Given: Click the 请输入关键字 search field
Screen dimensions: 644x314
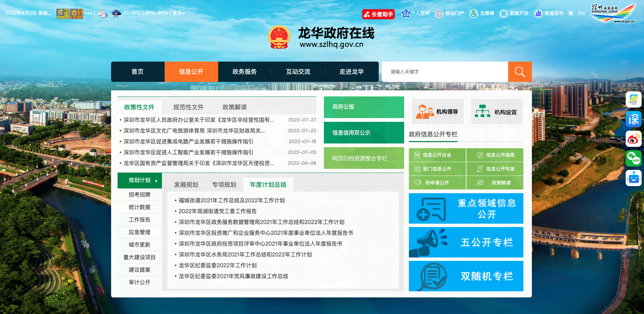Looking at the screenshot, I should click(445, 72).
